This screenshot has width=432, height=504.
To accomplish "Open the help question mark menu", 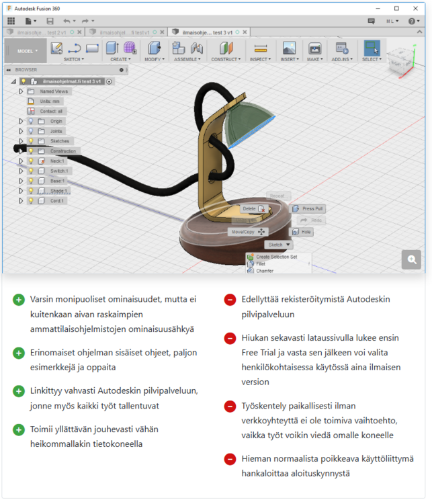I will tap(414, 22).
